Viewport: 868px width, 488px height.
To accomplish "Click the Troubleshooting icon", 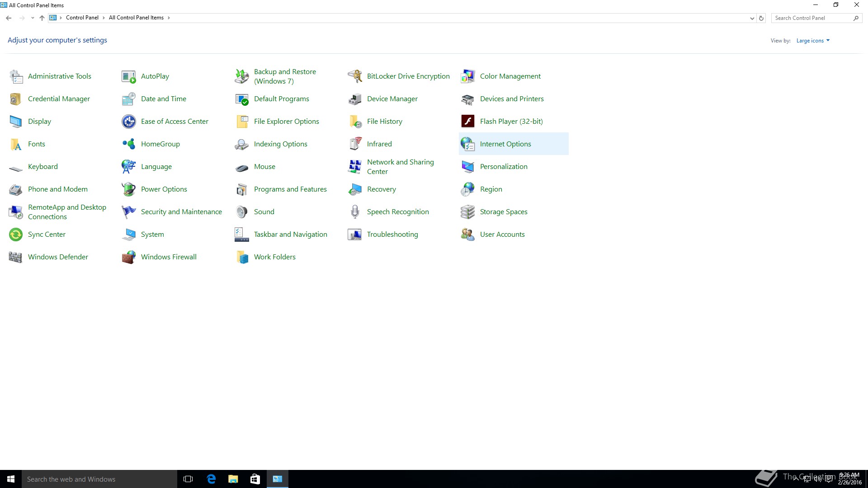I will [355, 235].
